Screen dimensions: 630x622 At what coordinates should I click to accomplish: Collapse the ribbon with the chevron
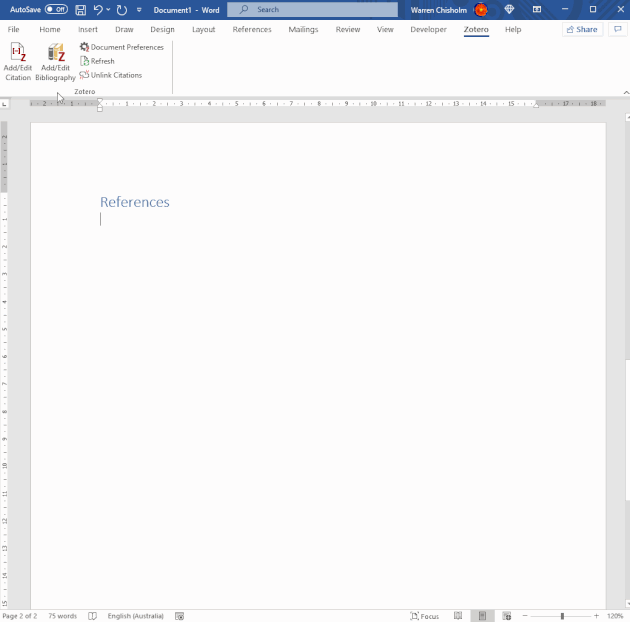pos(626,92)
